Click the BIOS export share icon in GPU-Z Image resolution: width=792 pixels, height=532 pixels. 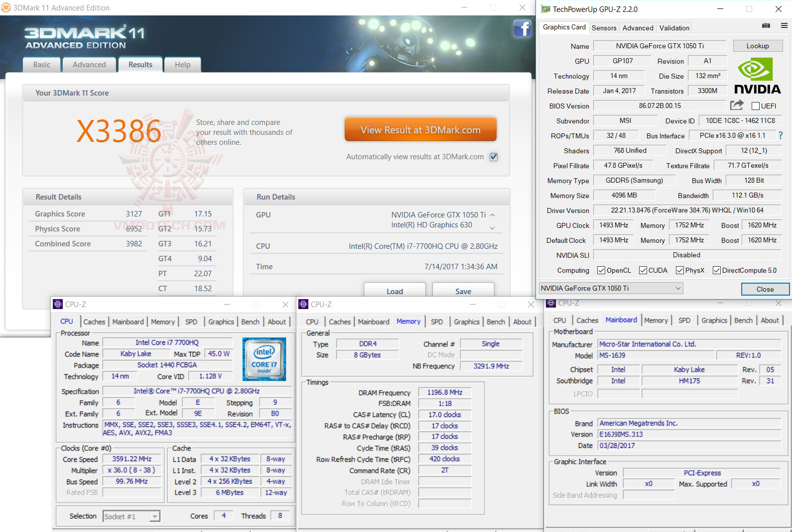coord(737,105)
